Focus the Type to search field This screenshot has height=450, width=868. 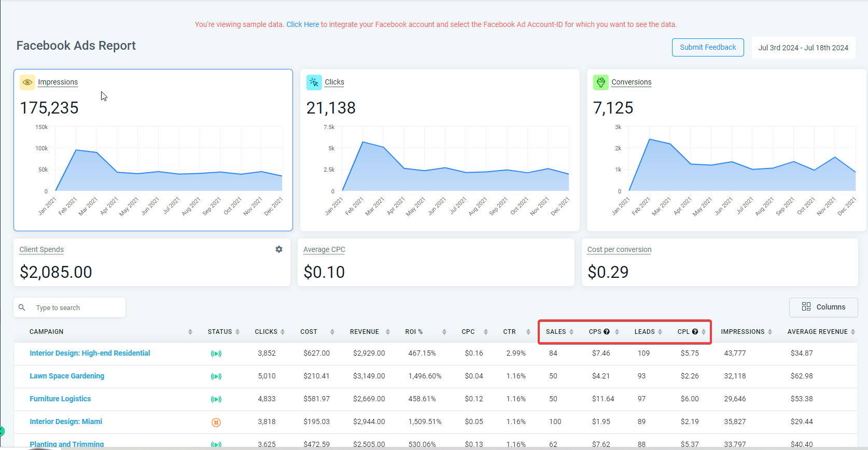(69, 307)
